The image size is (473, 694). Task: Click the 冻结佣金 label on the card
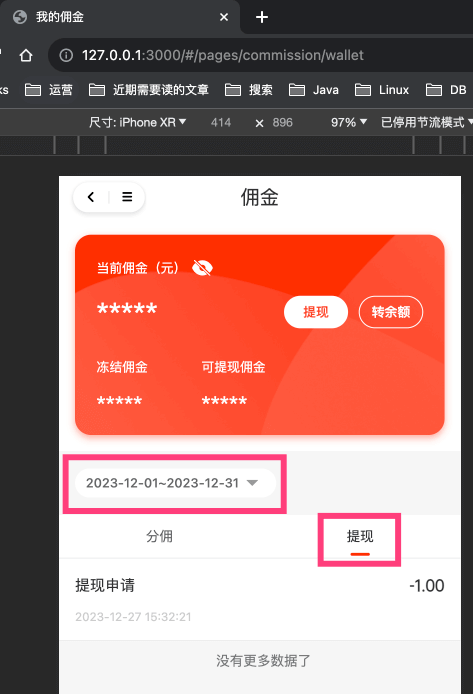tap(122, 367)
